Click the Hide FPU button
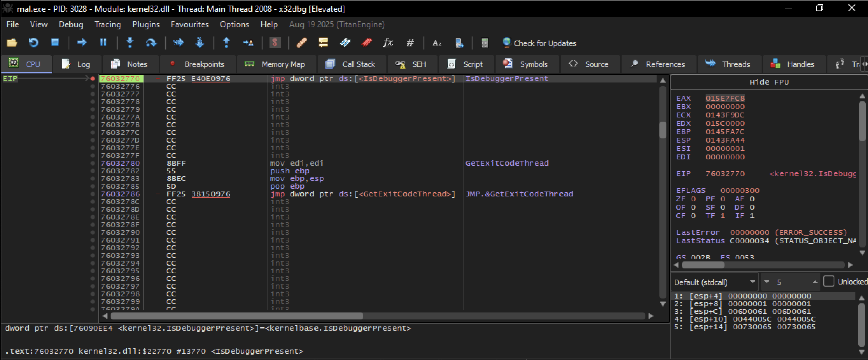This screenshot has height=360, width=868. pyautogui.click(x=769, y=82)
